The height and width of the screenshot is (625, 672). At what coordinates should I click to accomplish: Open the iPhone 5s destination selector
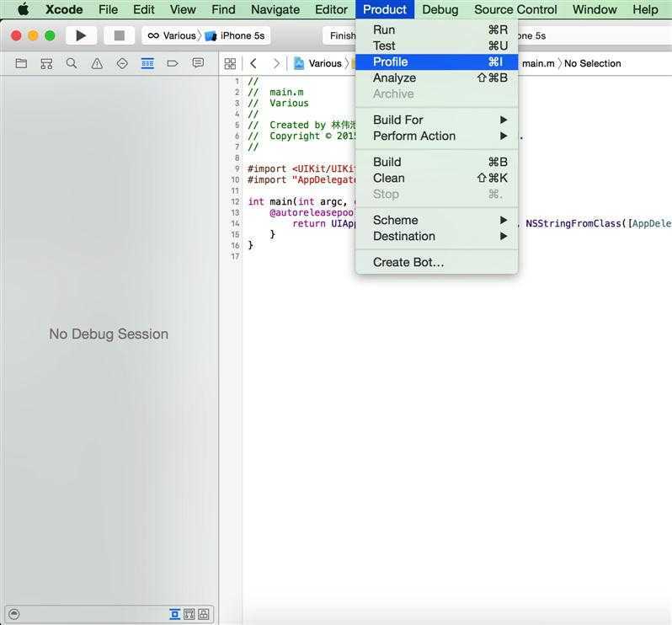click(x=235, y=35)
